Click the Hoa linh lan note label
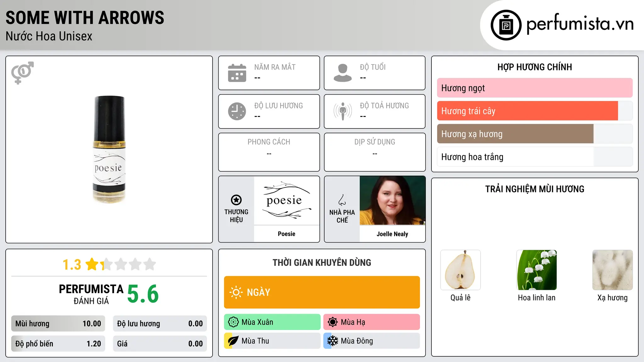The image size is (644, 362). (536, 298)
